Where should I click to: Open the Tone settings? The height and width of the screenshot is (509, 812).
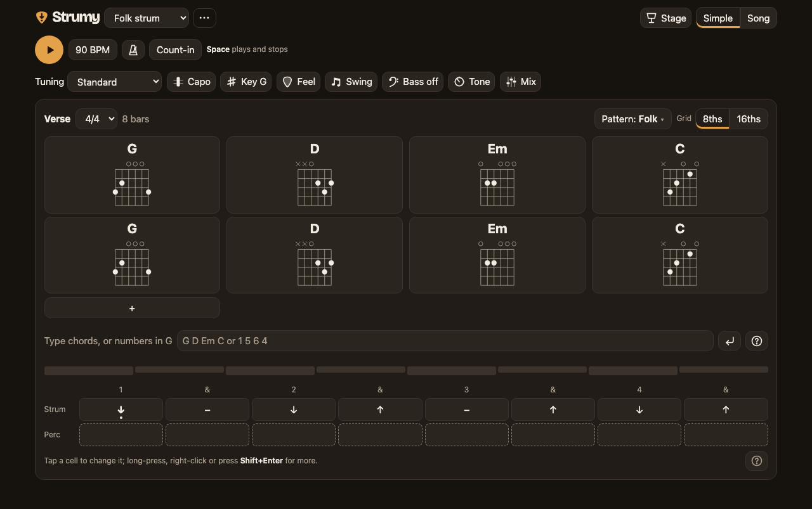tap(472, 82)
